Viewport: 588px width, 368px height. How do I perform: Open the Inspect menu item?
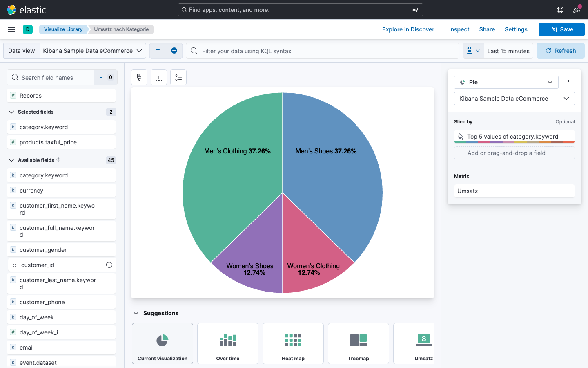coord(459,29)
